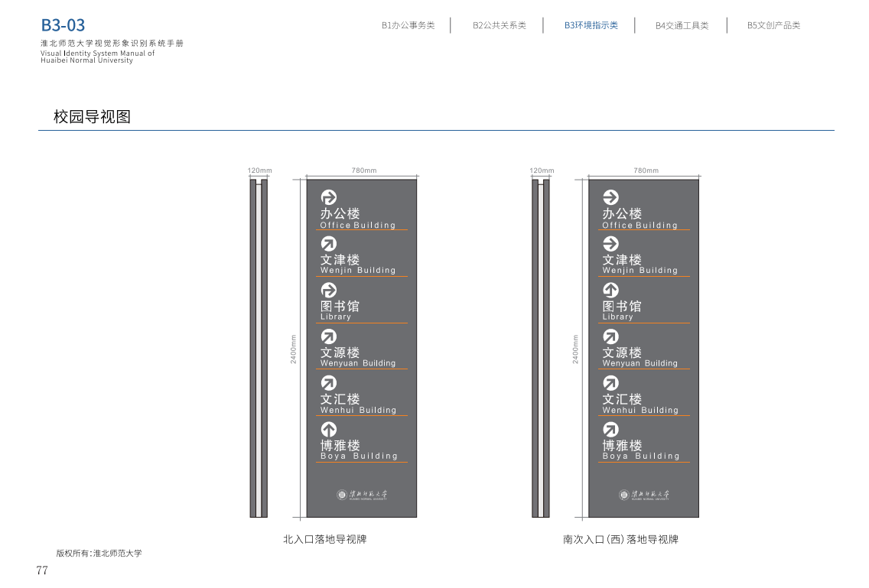This screenshot has height=588, width=869.
Task: Click the 'Huaibei Normal University' subtitle line
Action: click(x=87, y=60)
